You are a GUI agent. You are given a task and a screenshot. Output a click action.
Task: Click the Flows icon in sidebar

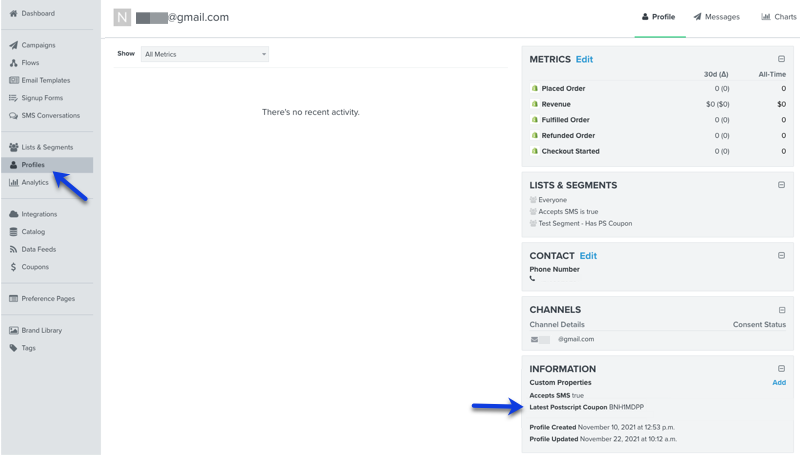13,63
